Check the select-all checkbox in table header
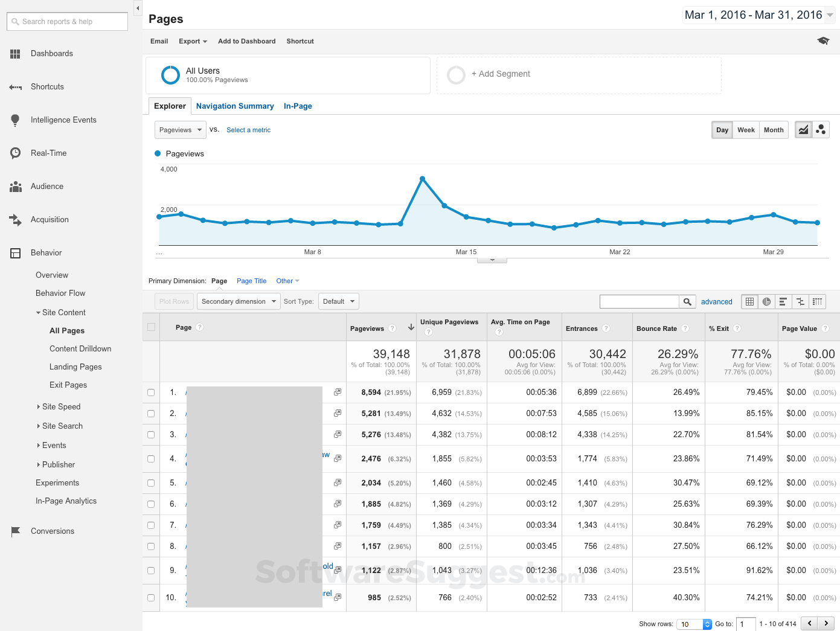 (x=150, y=326)
